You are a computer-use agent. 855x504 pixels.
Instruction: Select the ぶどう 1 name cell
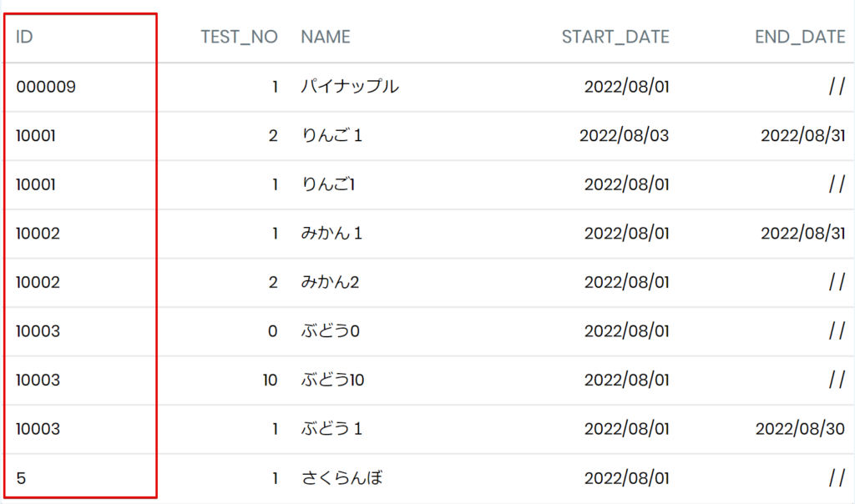pyautogui.click(x=331, y=429)
